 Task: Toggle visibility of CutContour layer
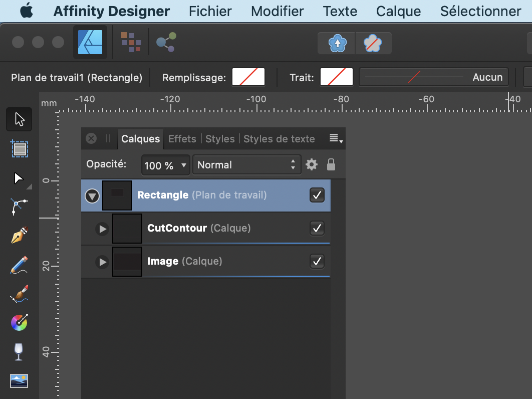(317, 228)
